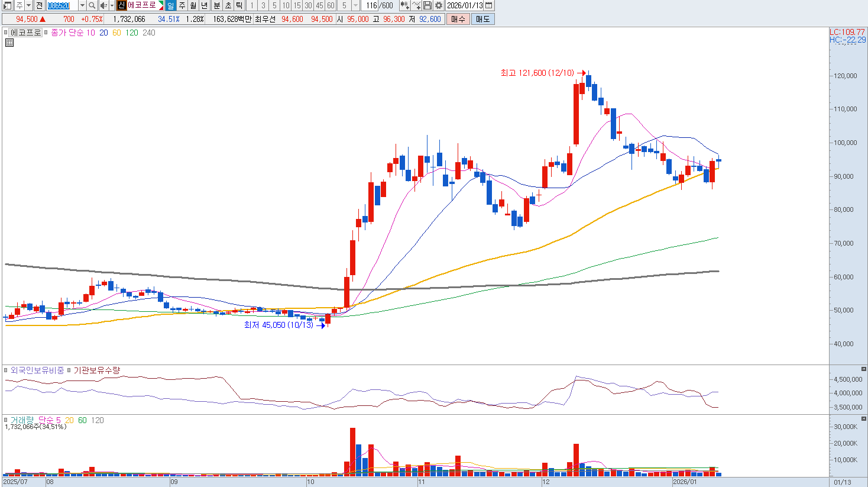The height and width of the screenshot is (487, 868).
Task: Switch to the 주 weekly chart period
Action: click(182, 5)
